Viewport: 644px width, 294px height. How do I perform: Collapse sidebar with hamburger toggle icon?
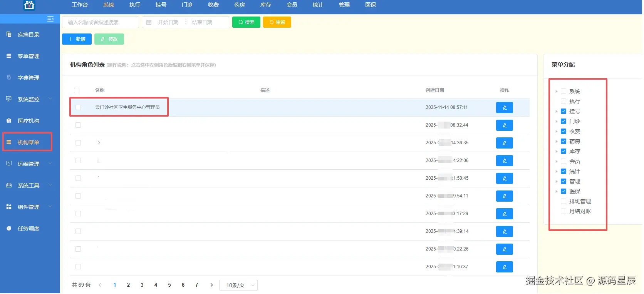[x=50, y=19]
